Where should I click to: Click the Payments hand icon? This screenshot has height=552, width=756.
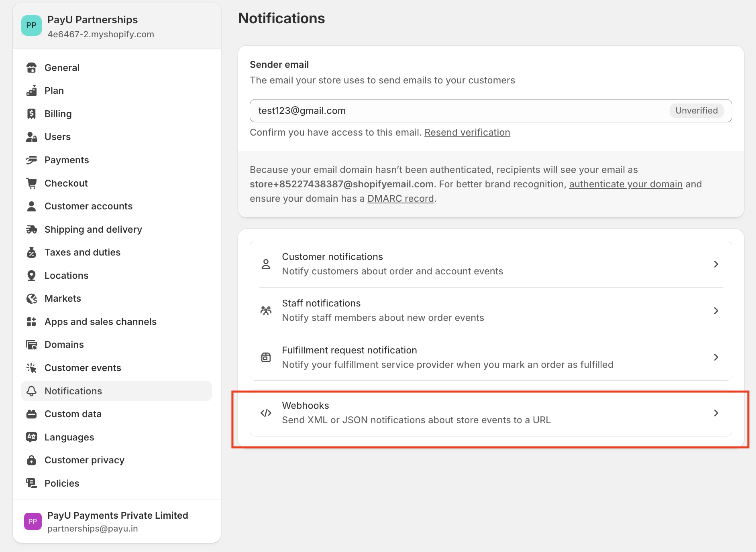pyautogui.click(x=32, y=160)
